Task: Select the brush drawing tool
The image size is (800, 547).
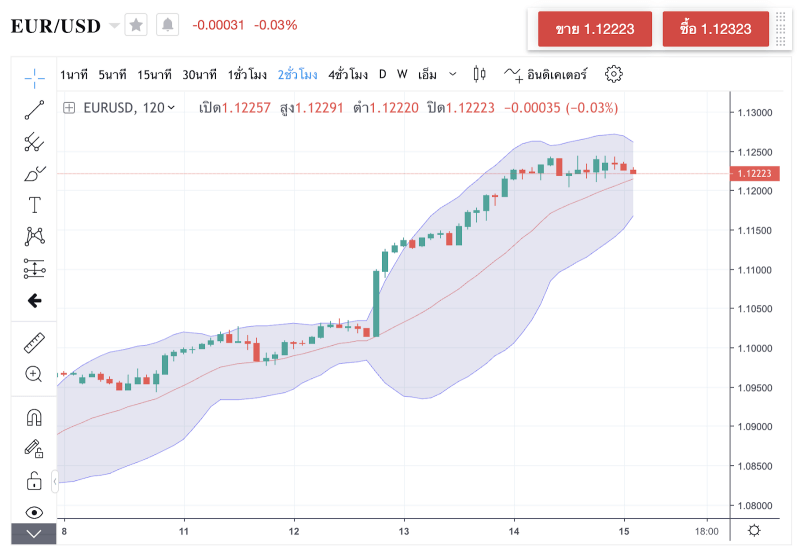Action: 34,173
